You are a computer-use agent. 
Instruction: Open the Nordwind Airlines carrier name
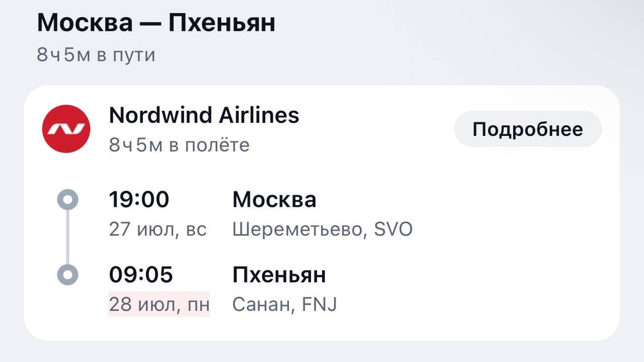204,115
